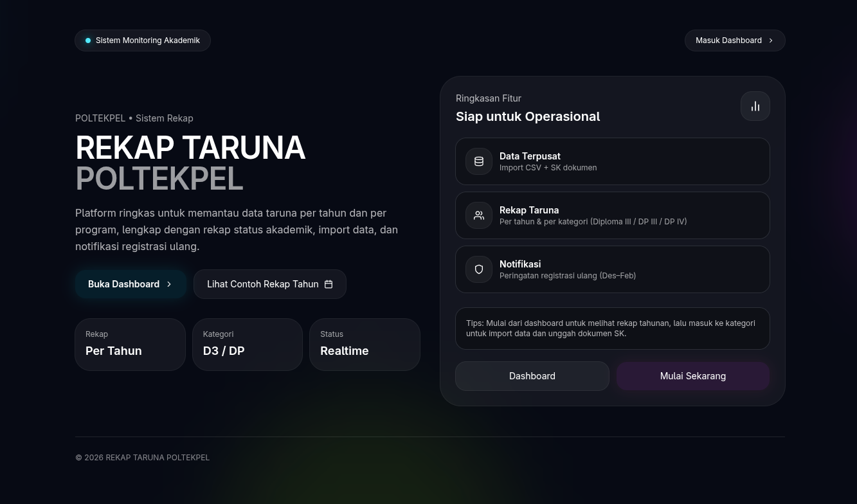This screenshot has height=504, width=857.
Task: Click the users icon beside Rekap Taruna
Action: point(479,215)
